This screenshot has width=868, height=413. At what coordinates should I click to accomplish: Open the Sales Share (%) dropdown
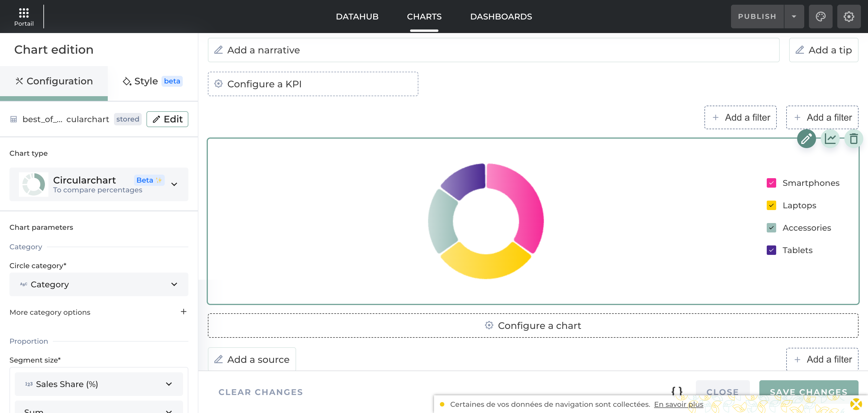pos(99,384)
